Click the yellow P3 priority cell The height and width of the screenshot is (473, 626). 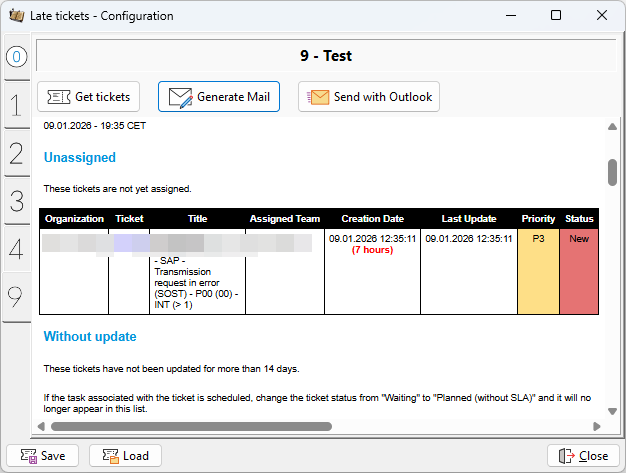tap(538, 271)
